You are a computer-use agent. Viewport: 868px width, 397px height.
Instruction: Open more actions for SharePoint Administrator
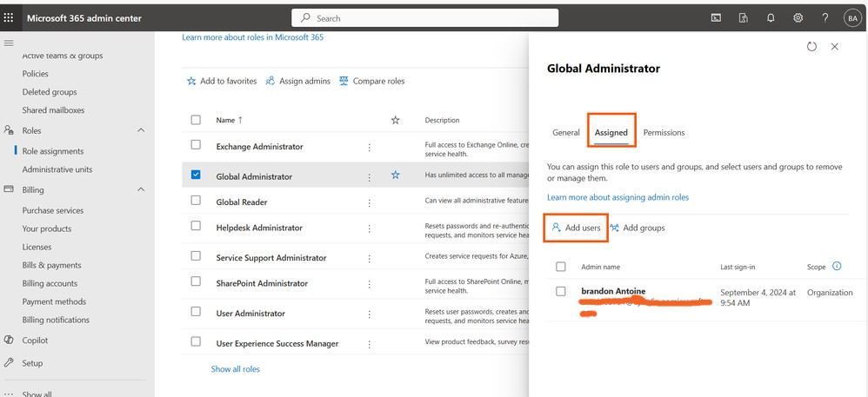click(370, 284)
